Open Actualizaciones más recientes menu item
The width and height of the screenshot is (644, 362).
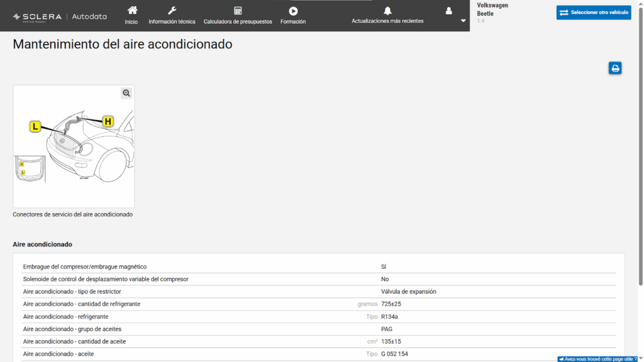pos(387,21)
